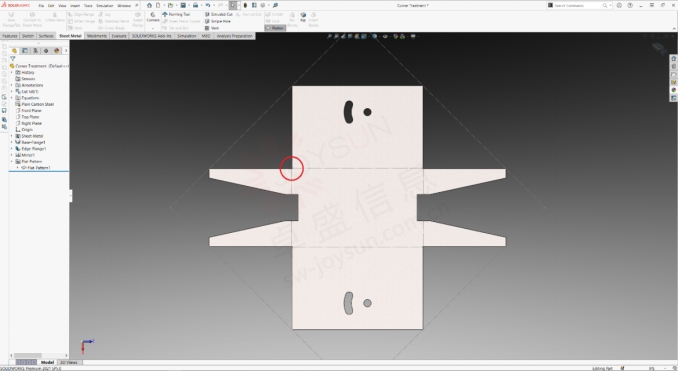Screen dimensions: 678x371
Task: Print using the printer icon
Action: [x=195, y=5]
